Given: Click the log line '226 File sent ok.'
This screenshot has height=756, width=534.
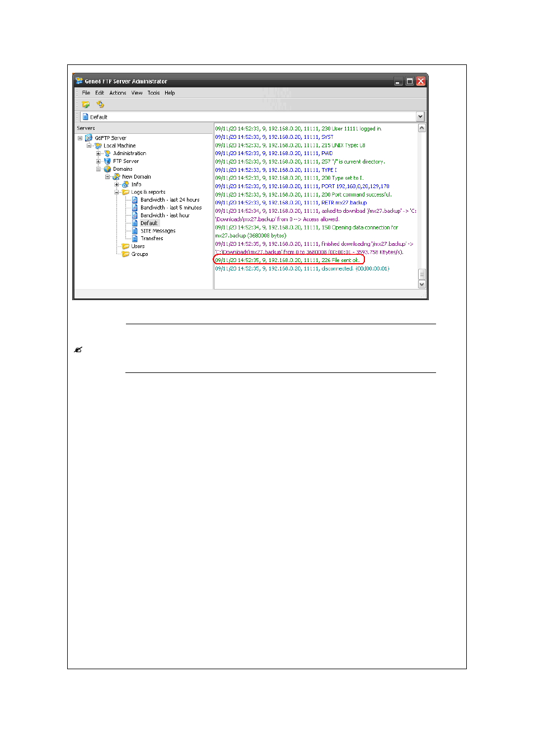Looking at the screenshot, I should (x=288, y=260).
